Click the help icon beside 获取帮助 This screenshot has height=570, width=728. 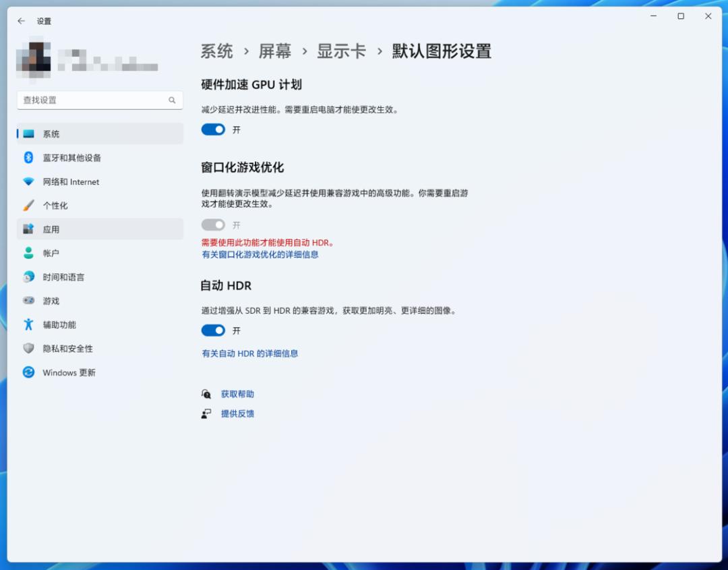click(206, 394)
